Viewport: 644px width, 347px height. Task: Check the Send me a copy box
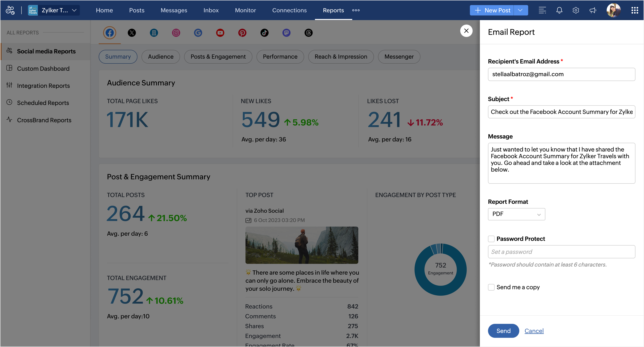[x=491, y=287]
